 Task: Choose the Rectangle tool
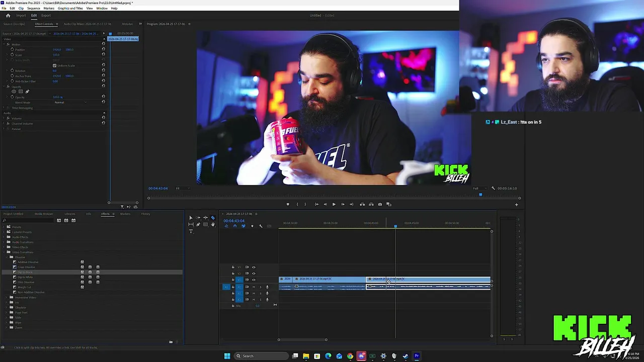click(205, 225)
